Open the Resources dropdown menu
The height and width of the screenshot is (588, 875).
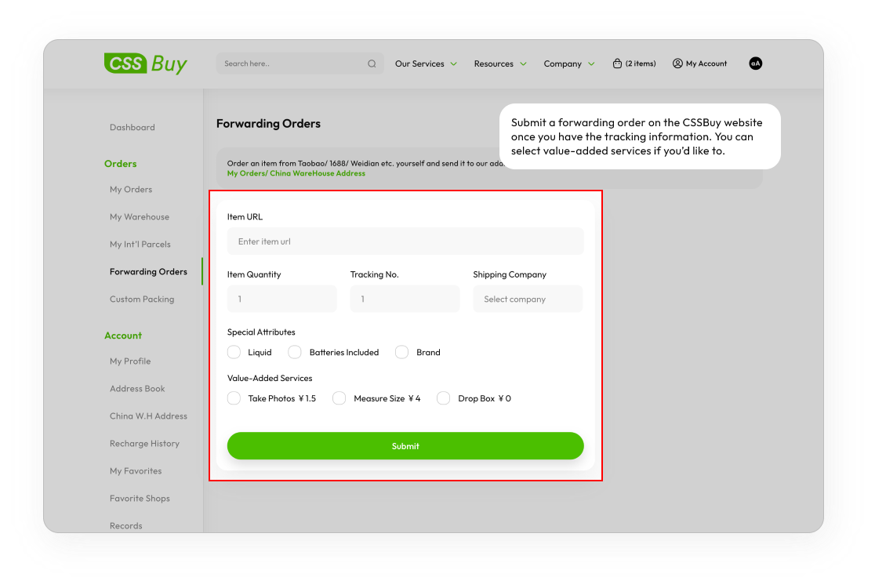(500, 64)
